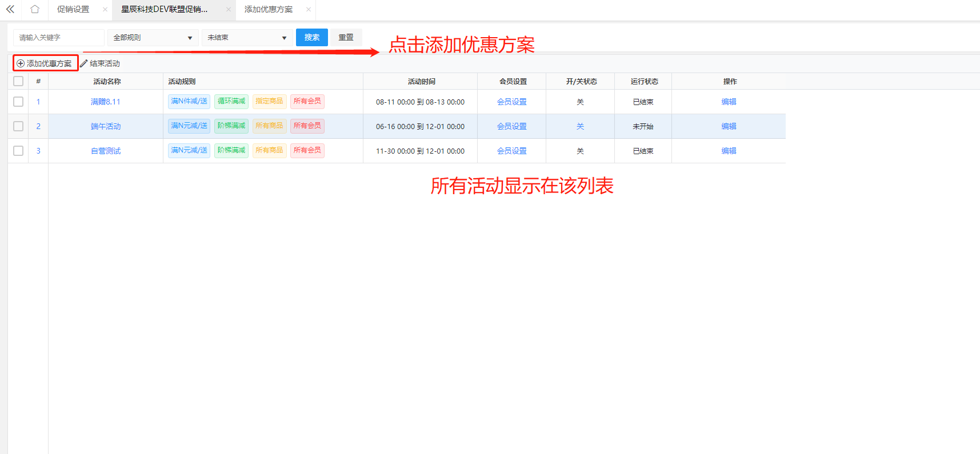Viewport: 980px width, 454px height.
Task: Select the checkbox for 自营测试 row
Action: point(18,151)
